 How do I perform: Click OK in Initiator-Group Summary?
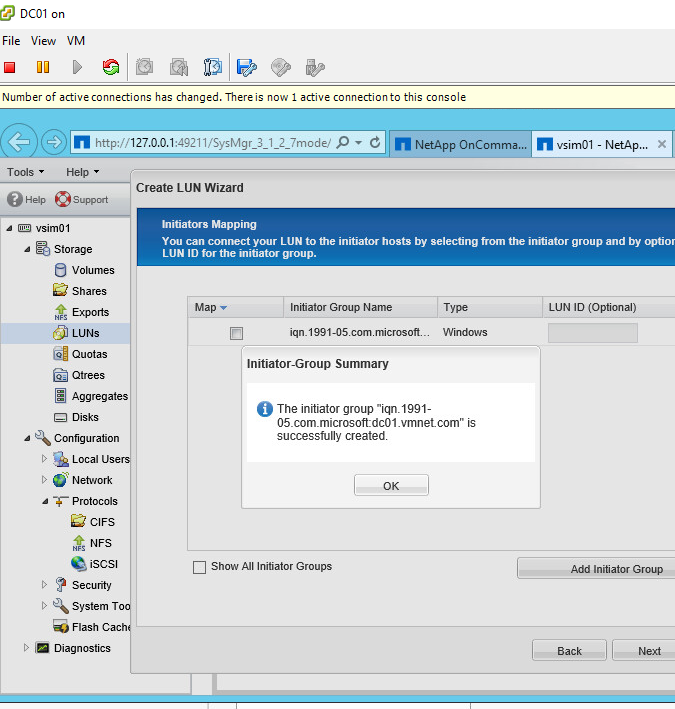point(391,485)
